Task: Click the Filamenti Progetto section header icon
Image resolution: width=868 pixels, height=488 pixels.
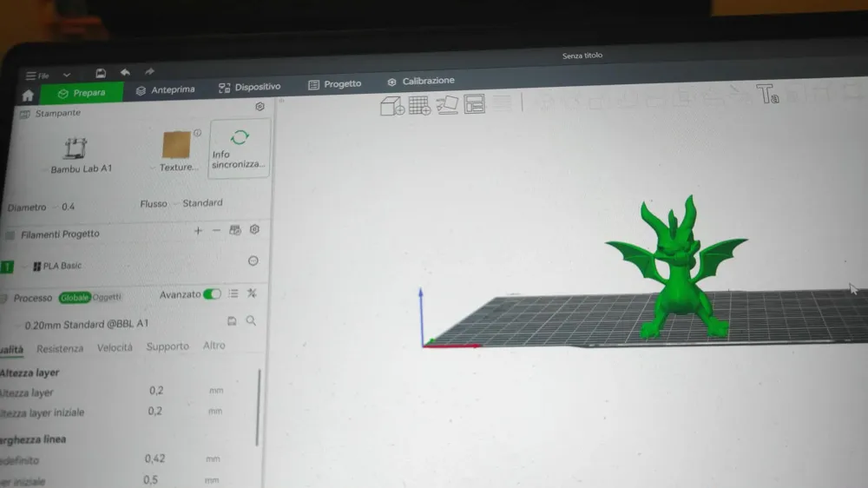Action: pyautogui.click(x=10, y=236)
